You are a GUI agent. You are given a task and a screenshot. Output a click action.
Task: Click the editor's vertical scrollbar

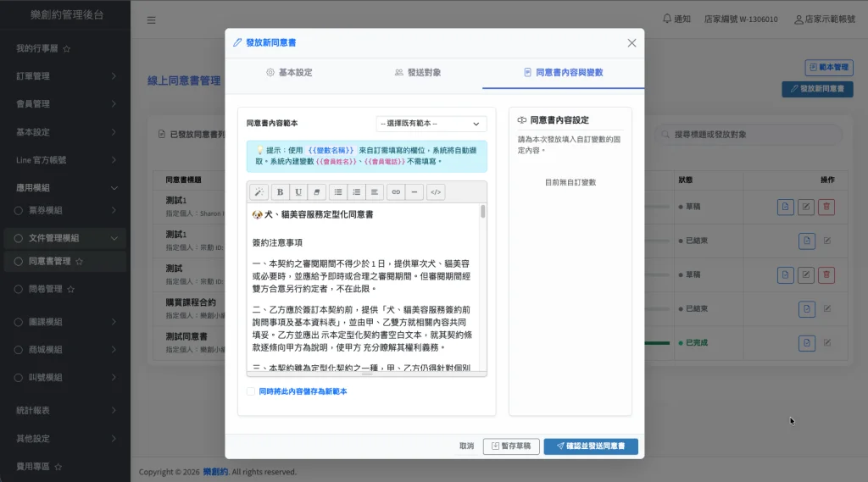coord(483,212)
